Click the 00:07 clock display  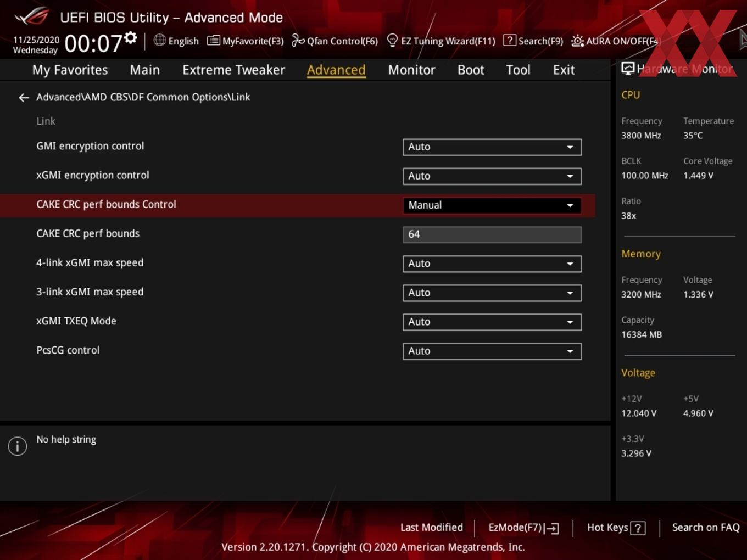93,43
